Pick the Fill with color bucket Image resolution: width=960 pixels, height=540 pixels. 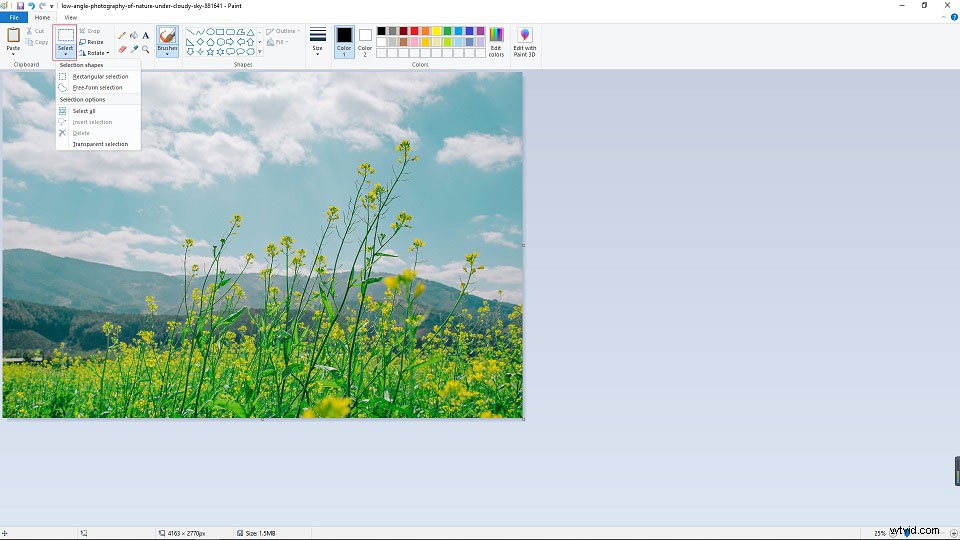[x=134, y=35]
